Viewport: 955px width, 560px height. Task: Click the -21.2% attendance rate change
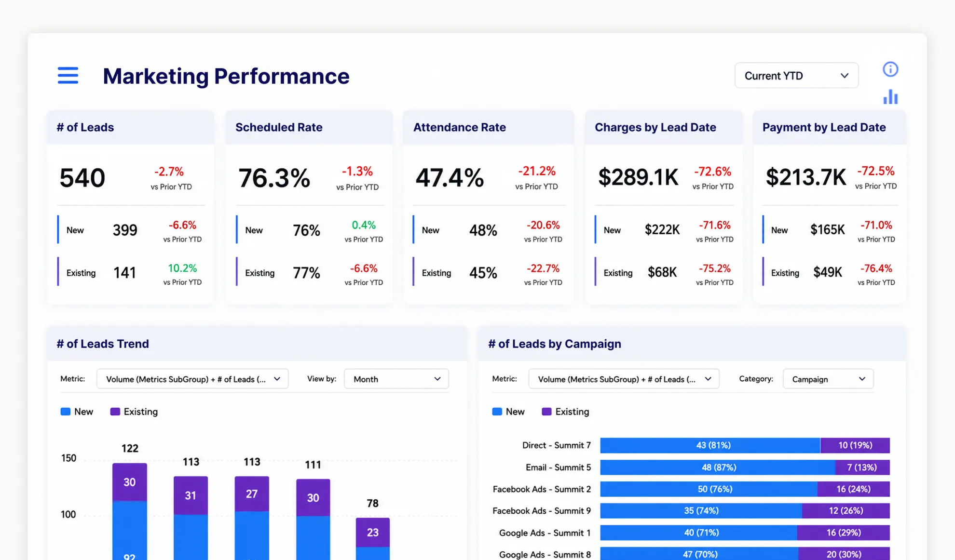[537, 171]
